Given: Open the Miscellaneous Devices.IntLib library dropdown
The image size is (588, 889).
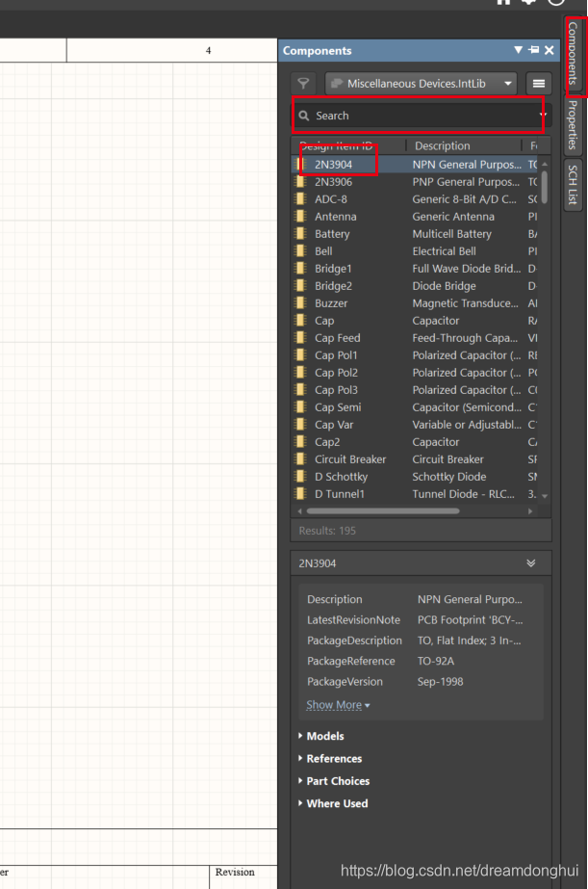Looking at the screenshot, I should click(421, 84).
